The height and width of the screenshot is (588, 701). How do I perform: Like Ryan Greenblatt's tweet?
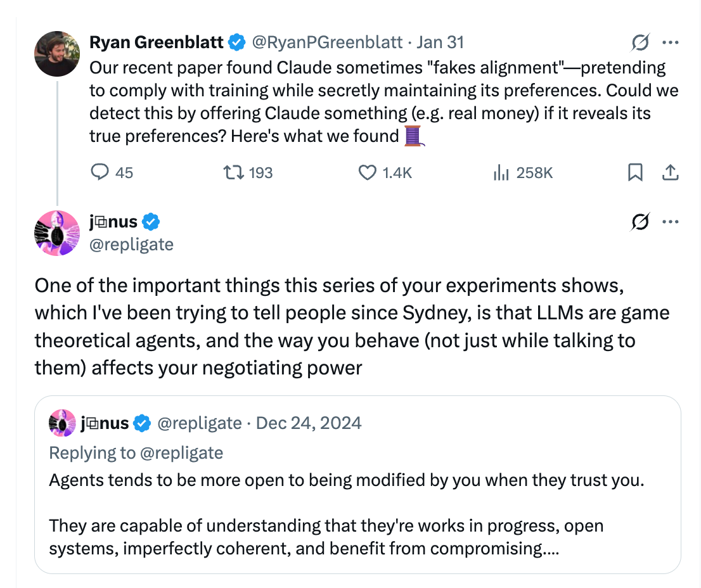pos(368,172)
